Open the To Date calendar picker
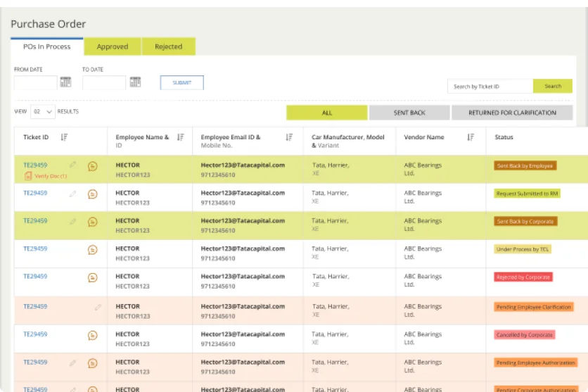This screenshot has height=392, width=588. (135, 82)
